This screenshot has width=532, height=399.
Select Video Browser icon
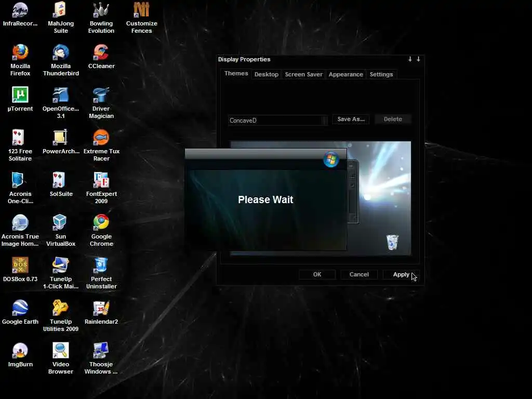point(61,358)
